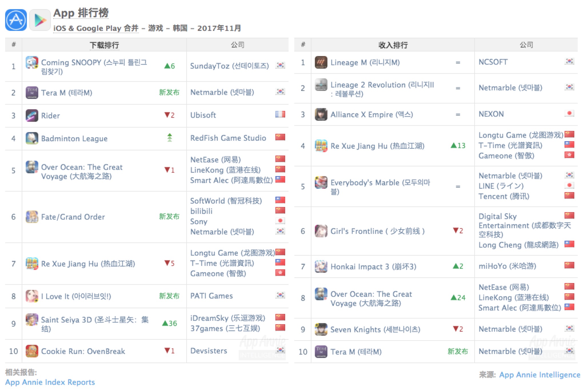
Task: Click the Rider game icon
Action: pos(32,116)
